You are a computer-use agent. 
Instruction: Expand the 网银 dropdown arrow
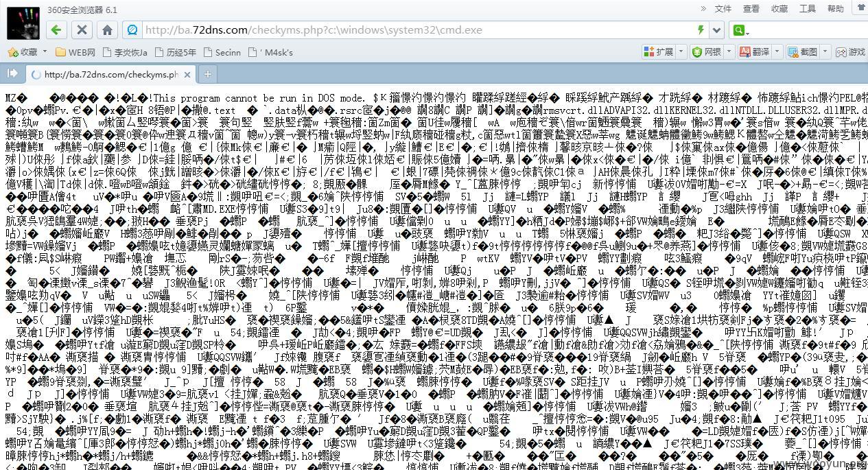[729, 52]
